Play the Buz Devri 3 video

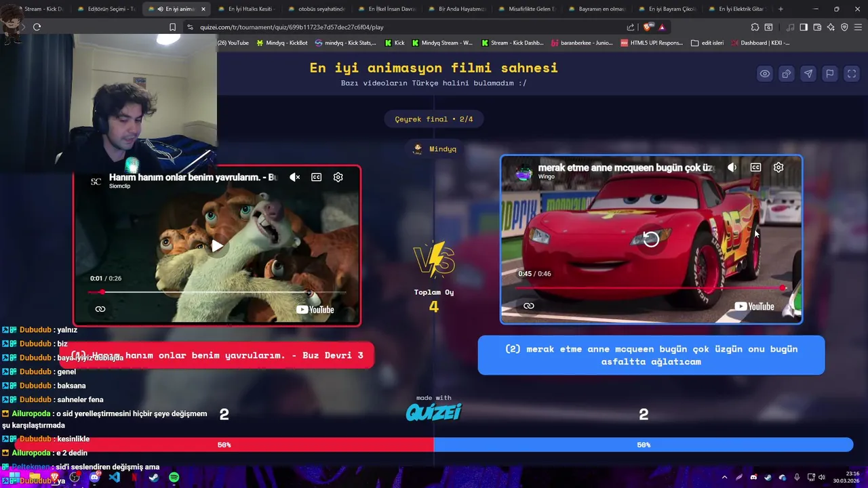217,245
